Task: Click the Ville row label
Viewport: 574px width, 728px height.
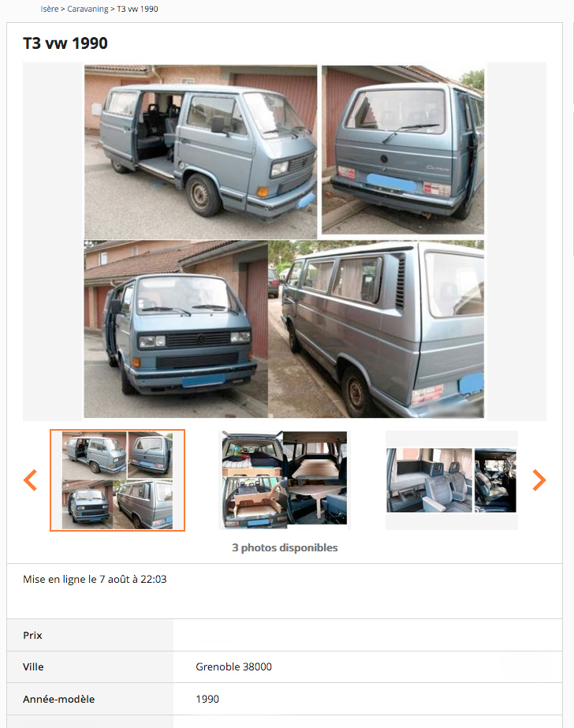Action: tap(33, 666)
